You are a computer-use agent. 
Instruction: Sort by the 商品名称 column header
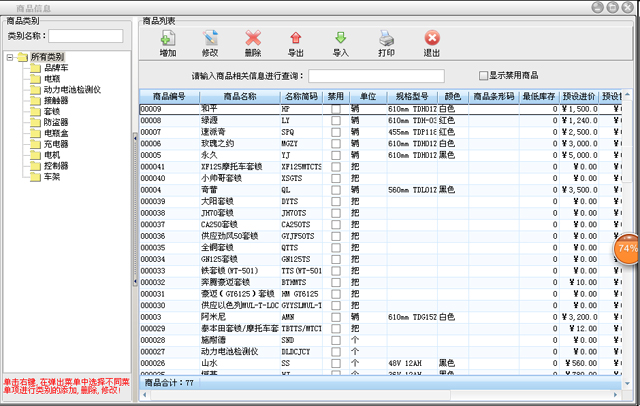[240, 96]
